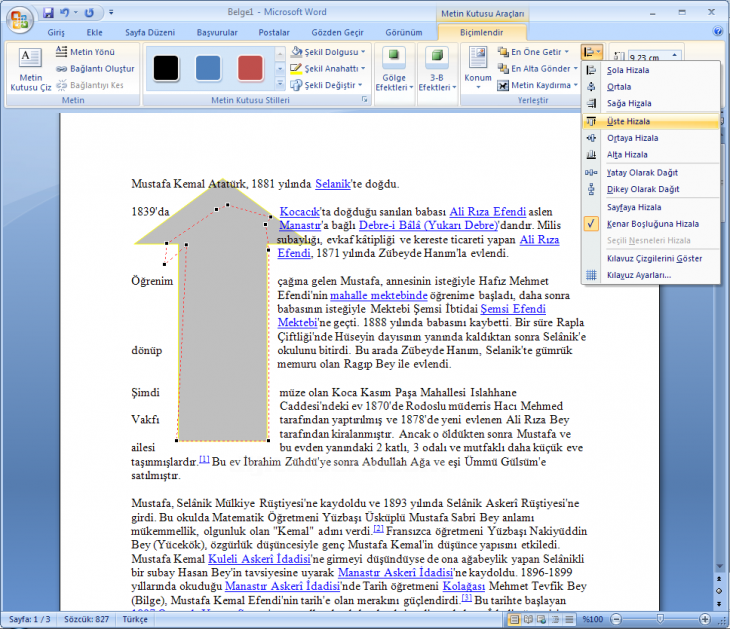Choose Yatay Olarak Dağıt option
Image resolution: width=730 pixels, height=629 pixels.
(650, 173)
